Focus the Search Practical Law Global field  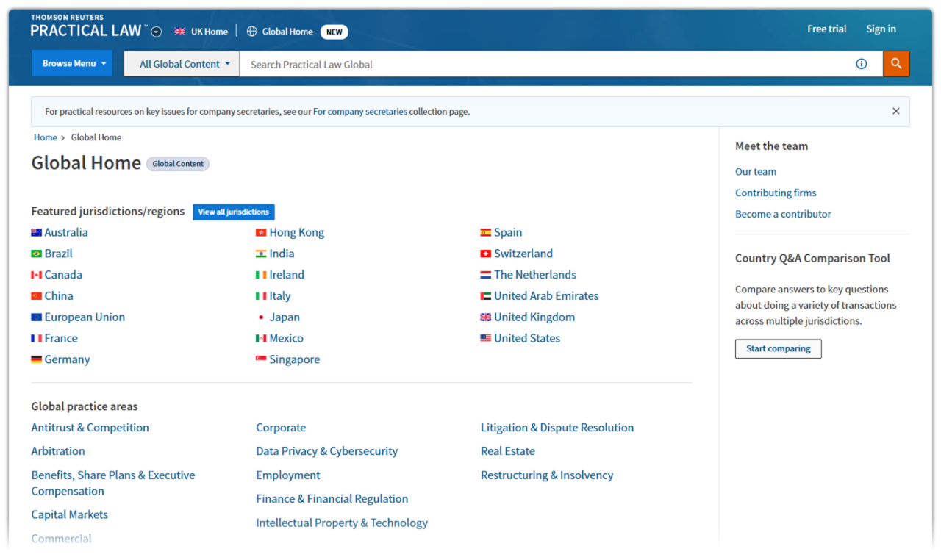point(544,64)
